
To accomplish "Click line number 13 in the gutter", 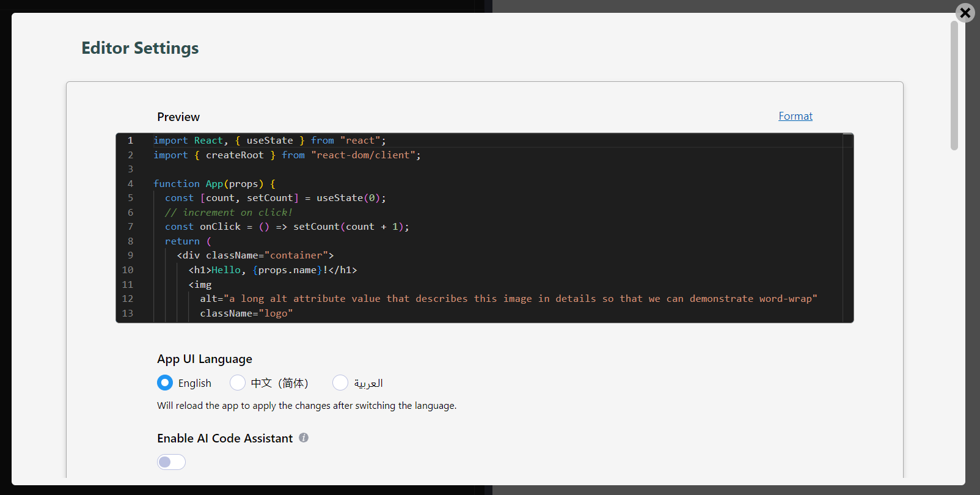I will [128, 313].
